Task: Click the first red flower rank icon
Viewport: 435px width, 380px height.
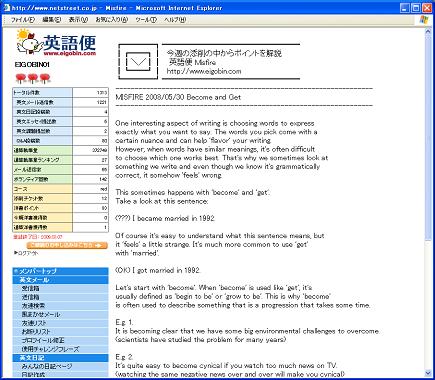Action: [21, 78]
